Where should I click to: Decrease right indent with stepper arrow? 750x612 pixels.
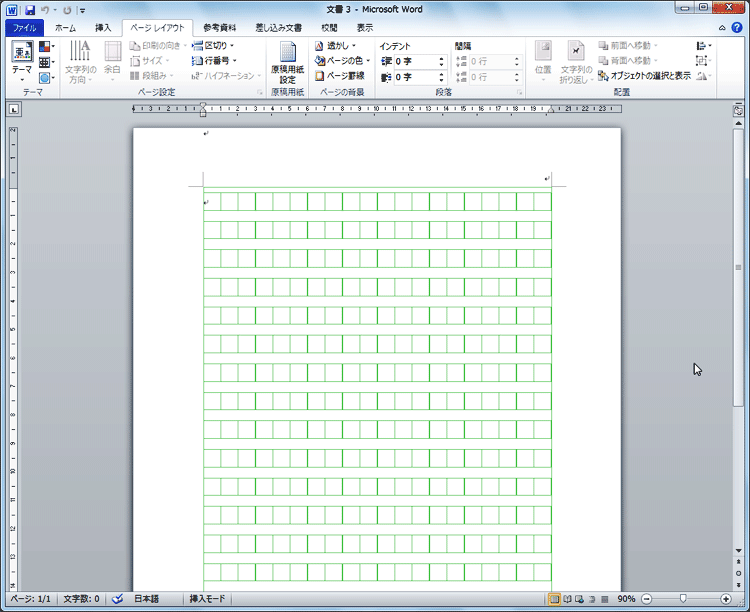[441, 80]
